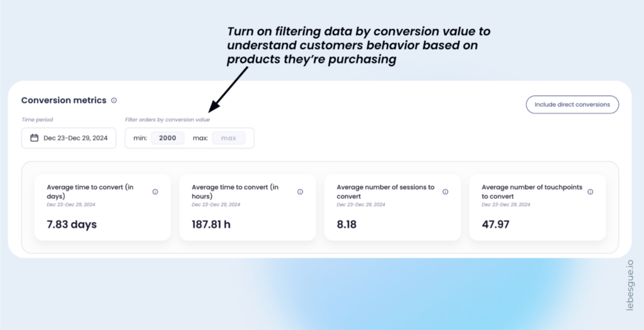Click info icon for touchpoints to convert

[590, 192]
